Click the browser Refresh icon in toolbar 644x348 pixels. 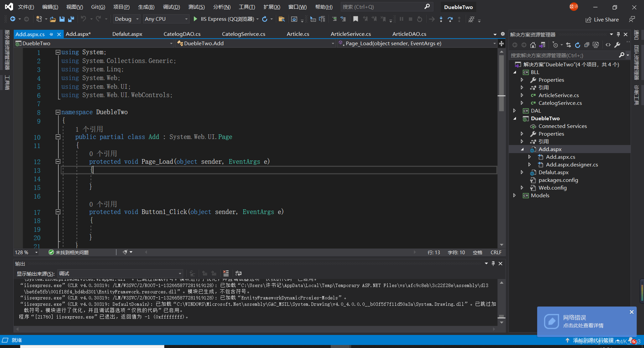pos(265,19)
